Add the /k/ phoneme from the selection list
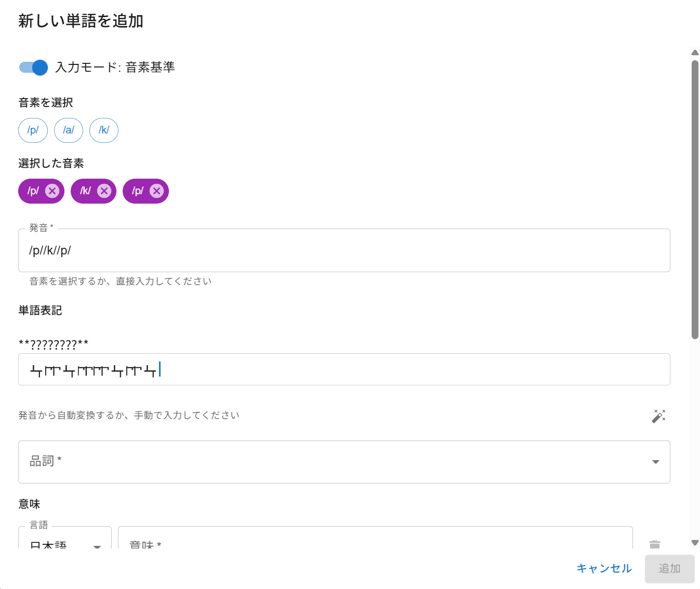The height and width of the screenshot is (589, 700). pyautogui.click(x=104, y=130)
